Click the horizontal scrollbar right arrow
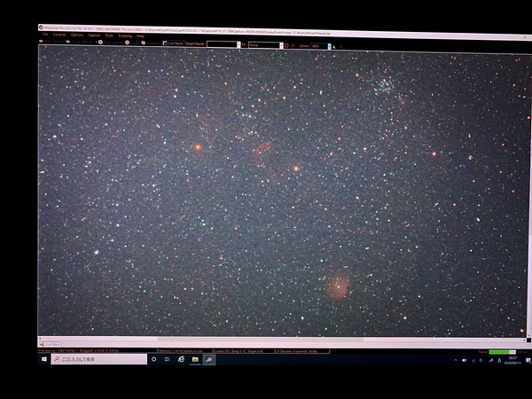Image resolution: width=532 pixels, height=399 pixels. coord(525,339)
